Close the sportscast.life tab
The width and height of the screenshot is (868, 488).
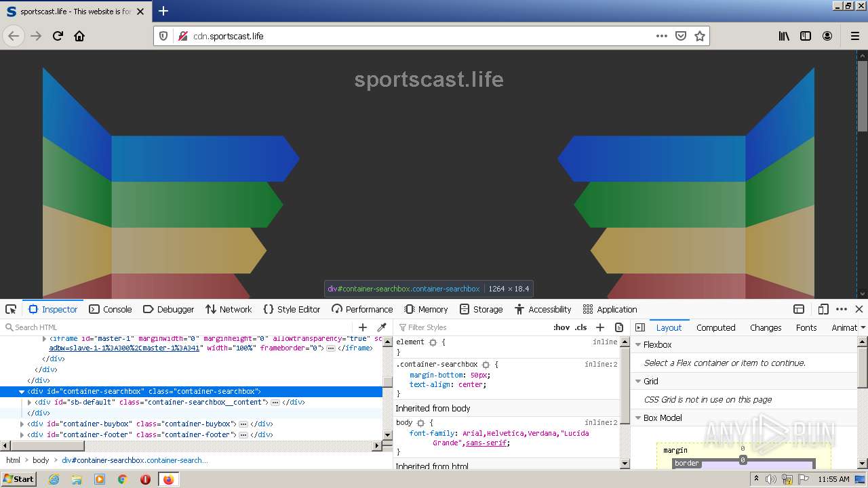coord(140,12)
